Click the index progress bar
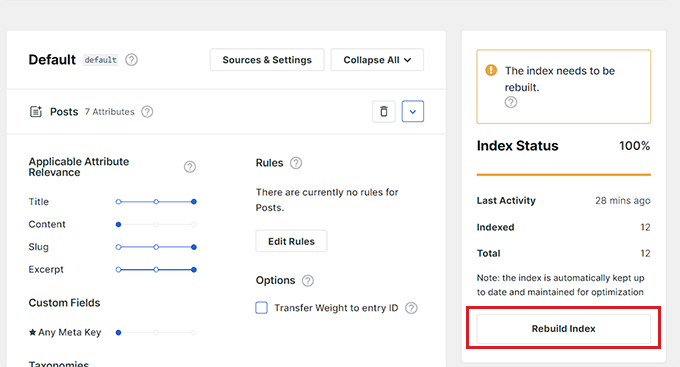 [564, 175]
